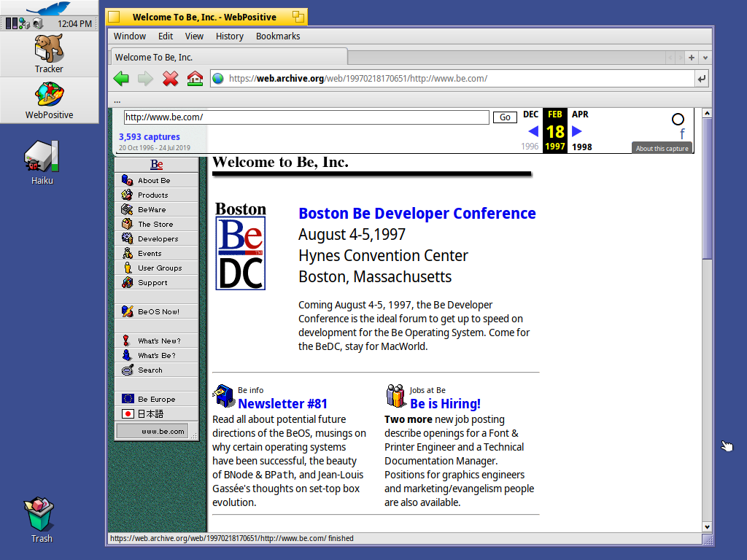Open the Window menu

point(130,36)
